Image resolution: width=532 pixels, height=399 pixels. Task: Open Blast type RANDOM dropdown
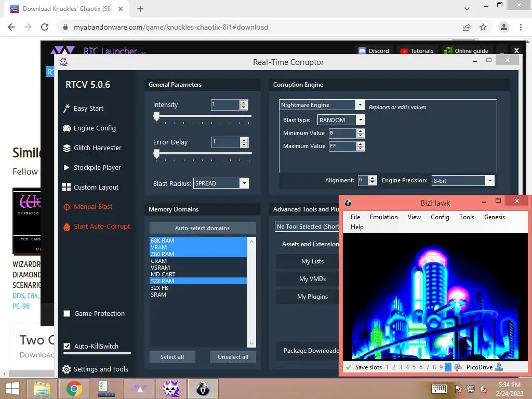[x=361, y=120]
